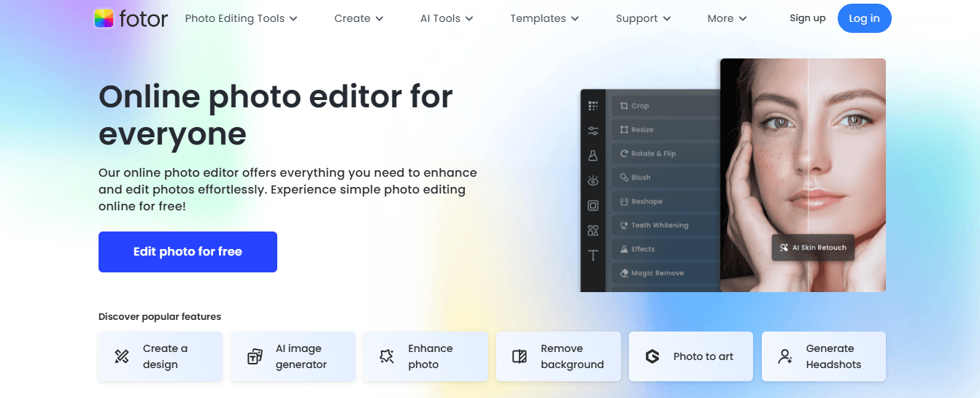Open the Photo to art card

click(691, 356)
